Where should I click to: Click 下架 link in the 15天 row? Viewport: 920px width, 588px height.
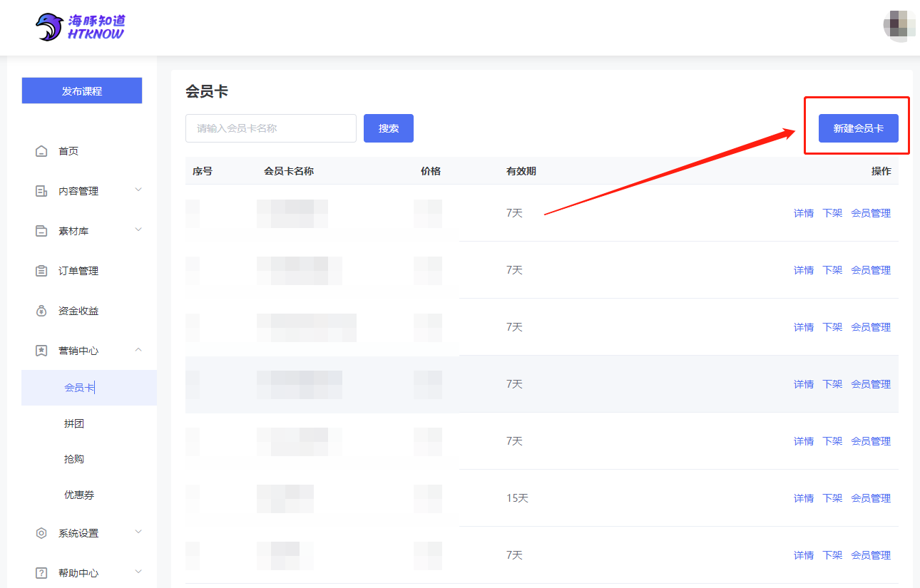point(832,498)
